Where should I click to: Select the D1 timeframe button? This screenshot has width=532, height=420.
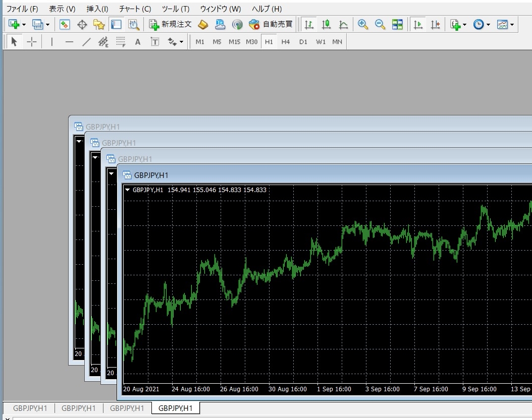pyautogui.click(x=303, y=42)
